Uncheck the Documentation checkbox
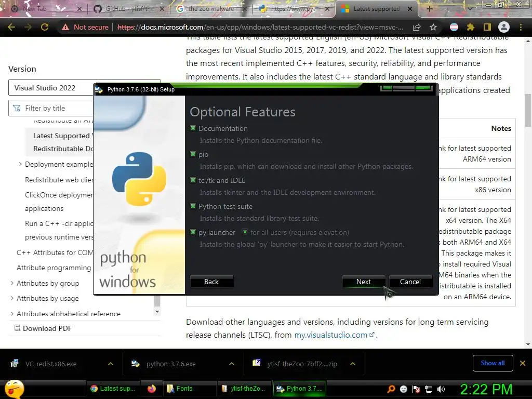532x399 pixels. (193, 128)
